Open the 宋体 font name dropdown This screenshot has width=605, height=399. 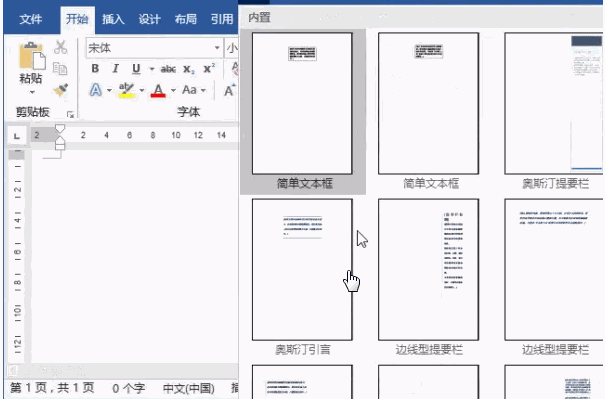217,48
